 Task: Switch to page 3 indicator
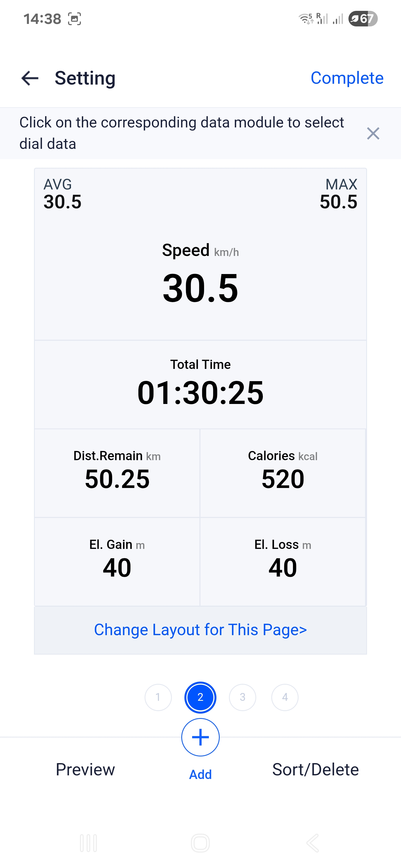(243, 697)
